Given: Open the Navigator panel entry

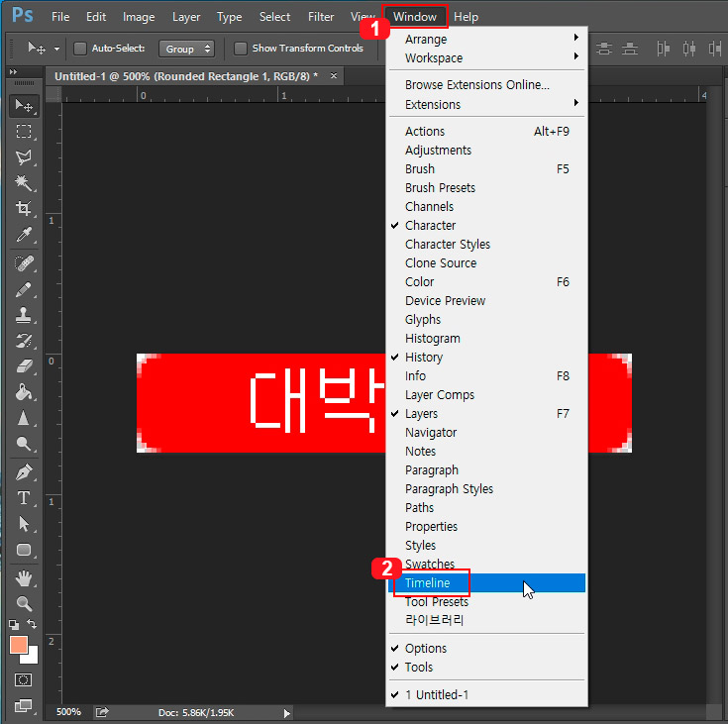Looking at the screenshot, I should [x=486, y=433].
